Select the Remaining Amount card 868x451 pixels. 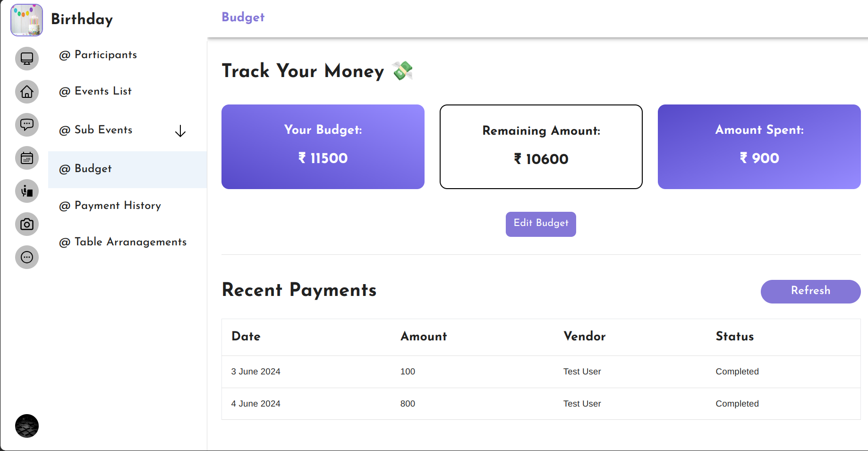(x=541, y=147)
